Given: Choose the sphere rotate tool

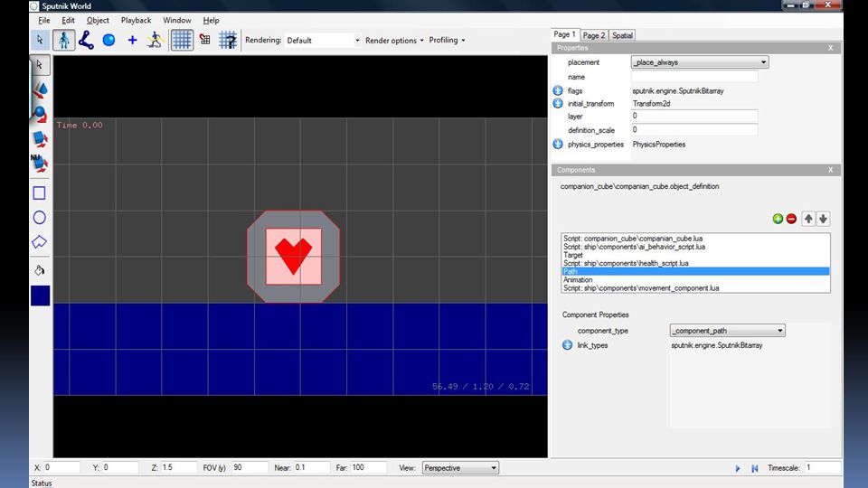Looking at the screenshot, I should coord(40,114).
